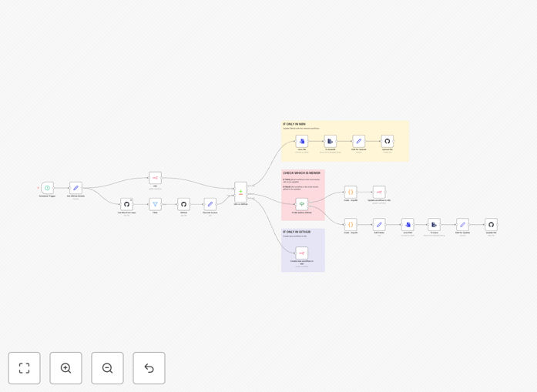Select the Schedule Trigger clock node

(47, 188)
